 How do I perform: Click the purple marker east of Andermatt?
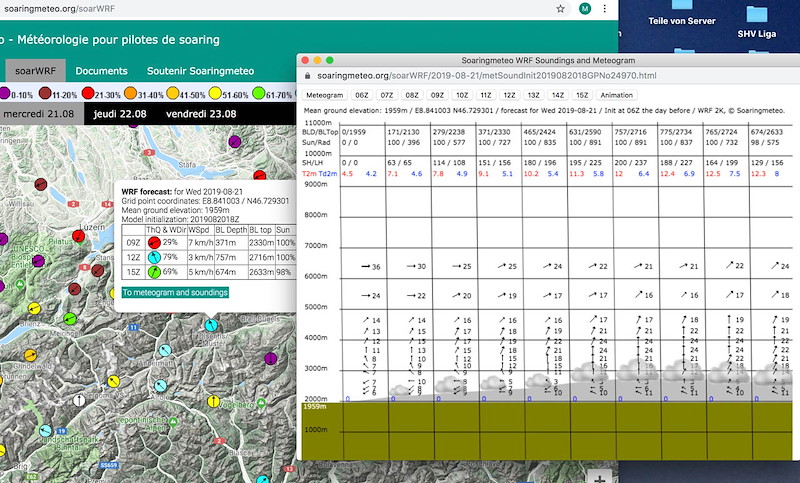270,358
